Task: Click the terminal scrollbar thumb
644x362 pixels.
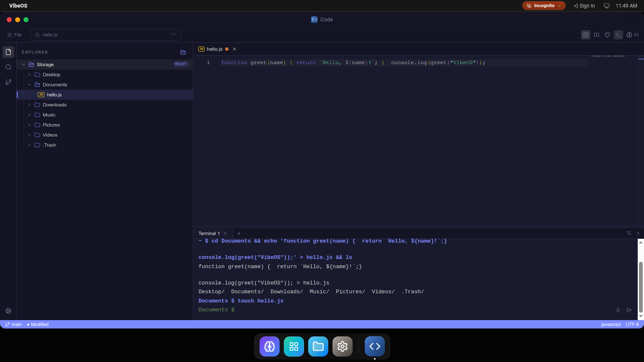Action: coord(641,287)
